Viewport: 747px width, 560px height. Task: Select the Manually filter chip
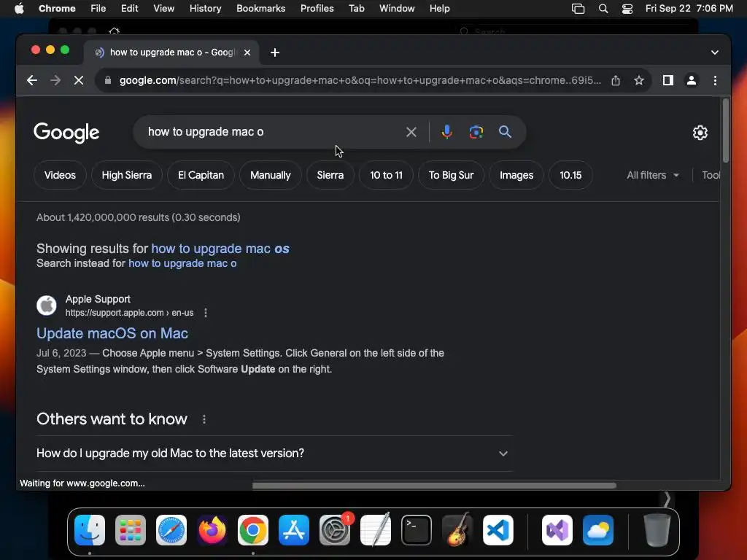[270, 175]
